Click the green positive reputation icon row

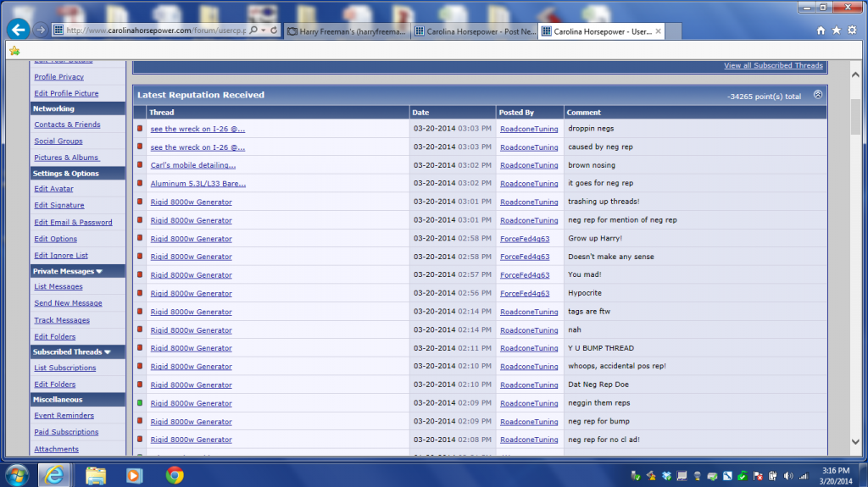140,403
